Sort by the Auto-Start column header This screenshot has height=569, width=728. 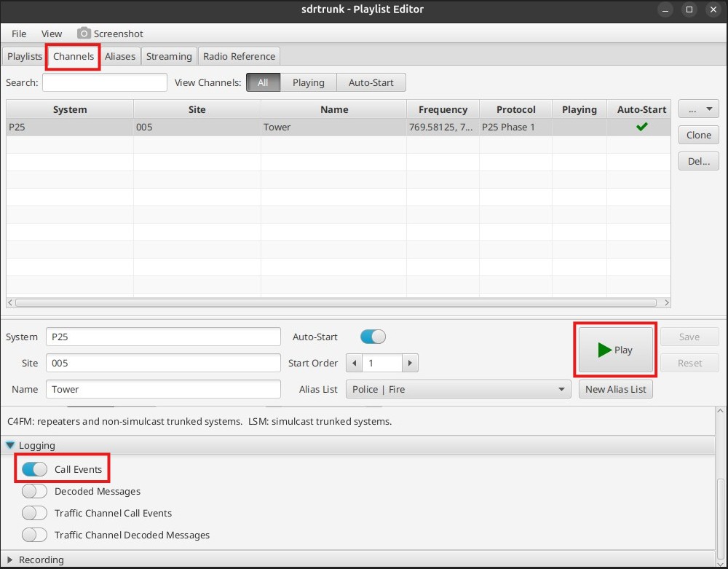click(639, 109)
